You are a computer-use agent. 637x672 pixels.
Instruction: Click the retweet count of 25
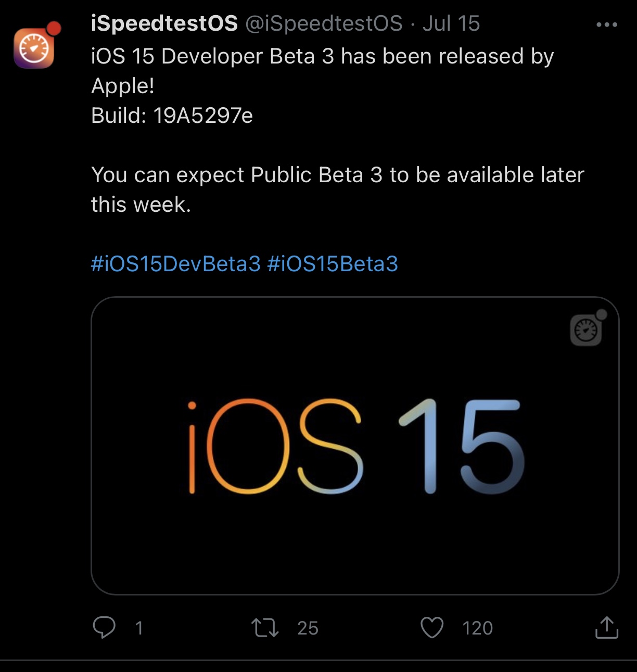click(308, 628)
